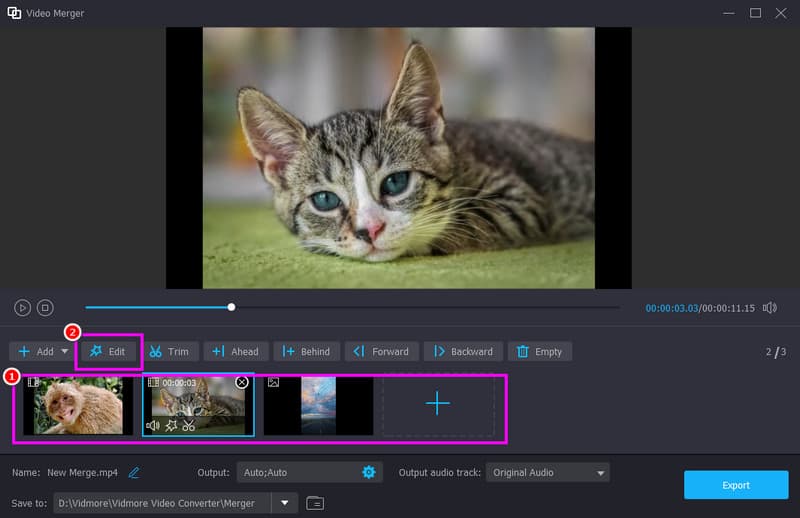This screenshot has width=800, height=518.
Task: Browse the save folder icon
Action: [315, 503]
